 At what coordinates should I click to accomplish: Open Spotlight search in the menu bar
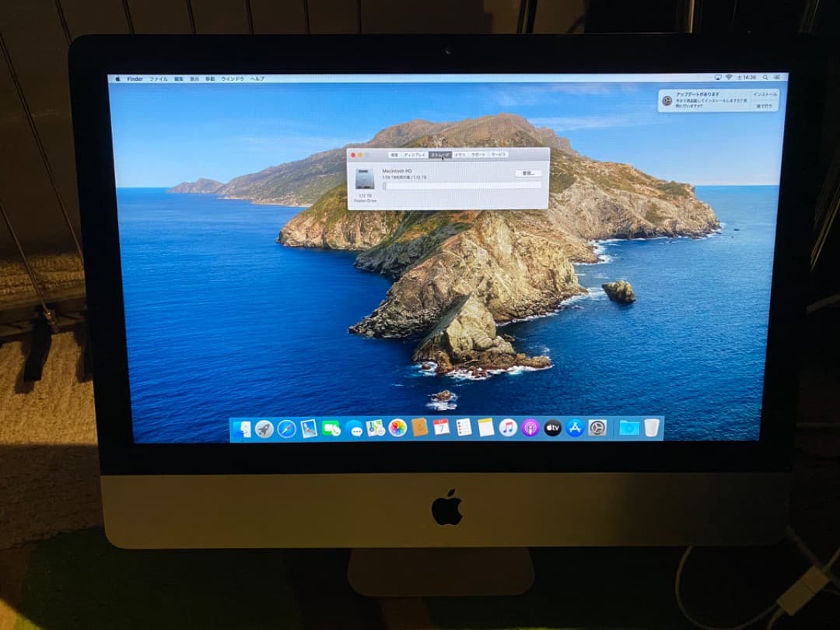tap(766, 77)
